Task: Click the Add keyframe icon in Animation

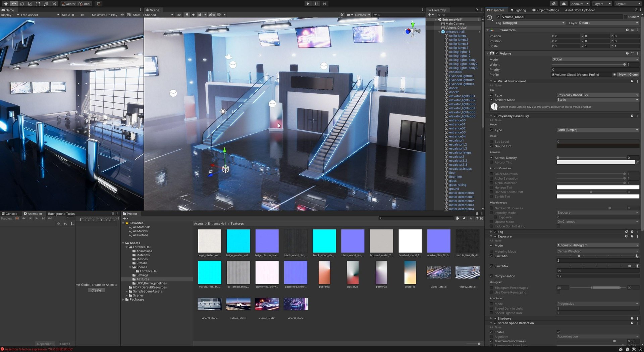Action: pos(65,224)
